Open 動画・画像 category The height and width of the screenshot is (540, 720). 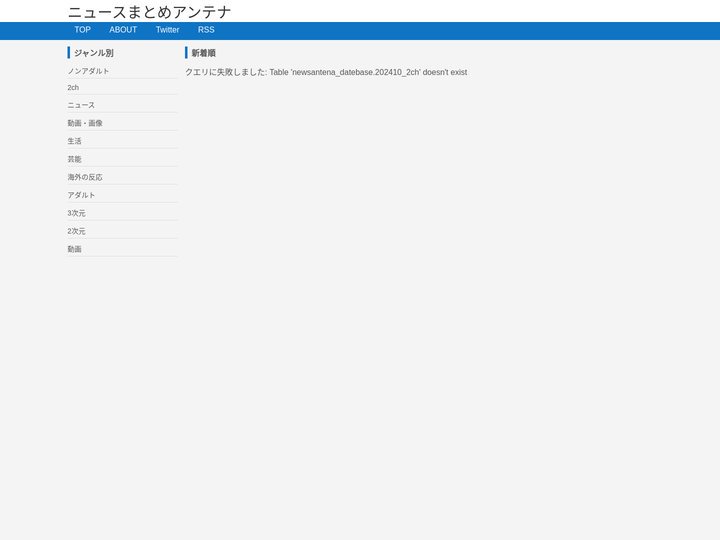pos(85,123)
